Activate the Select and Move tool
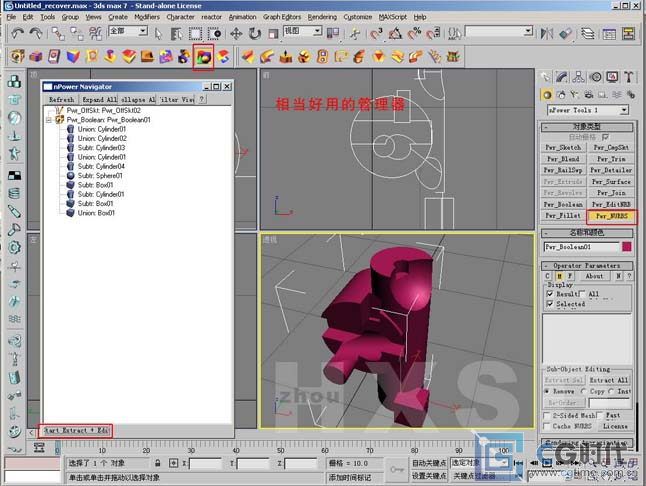 [x=236, y=33]
